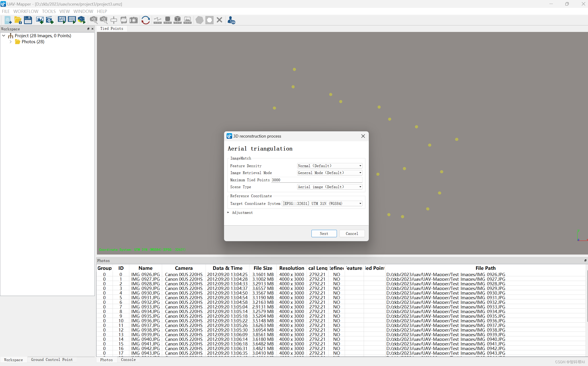Open the Feature Density dropdown
This screenshot has width=588, height=366.
tap(329, 166)
